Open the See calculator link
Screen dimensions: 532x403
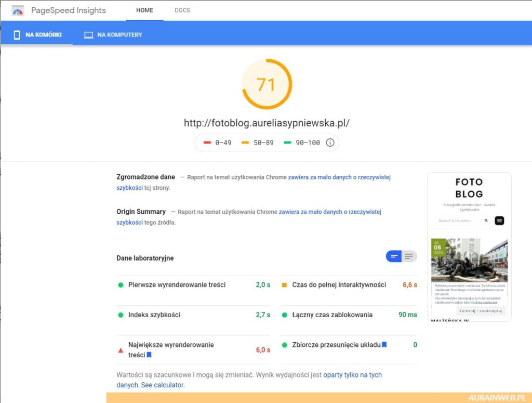163,385
